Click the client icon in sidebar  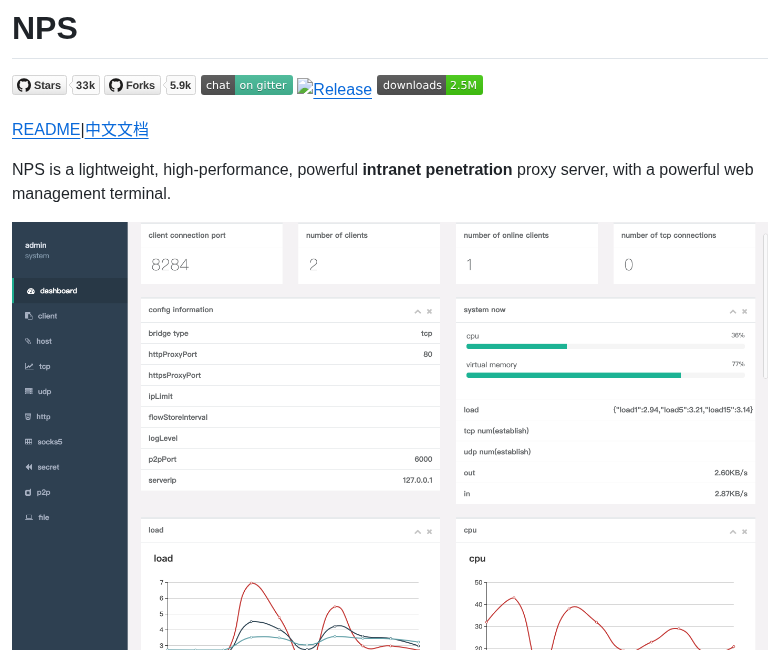pyautogui.click(x=29, y=316)
